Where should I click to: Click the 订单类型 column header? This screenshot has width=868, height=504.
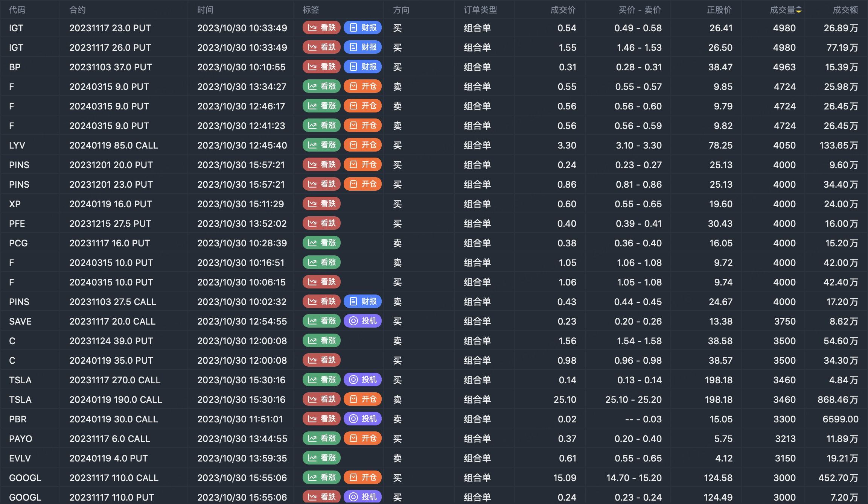[480, 10]
